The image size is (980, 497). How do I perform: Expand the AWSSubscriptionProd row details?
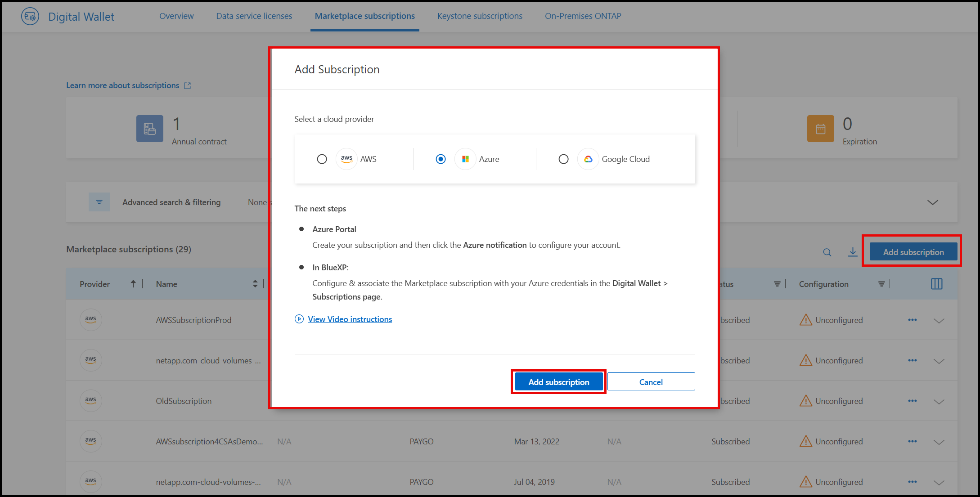click(939, 320)
